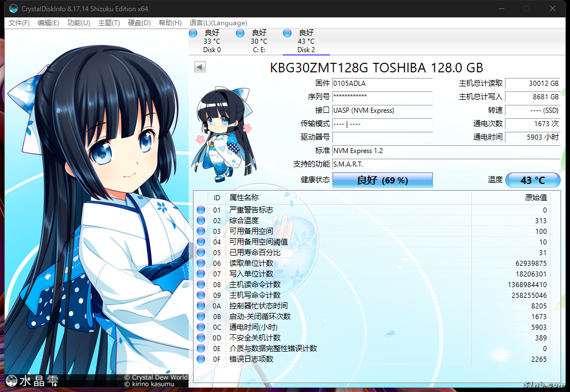Click status orb for attribute 01 严重警告标志
This screenshot has height=392, width=570.
pyautogui.click(x=201, y=210)
